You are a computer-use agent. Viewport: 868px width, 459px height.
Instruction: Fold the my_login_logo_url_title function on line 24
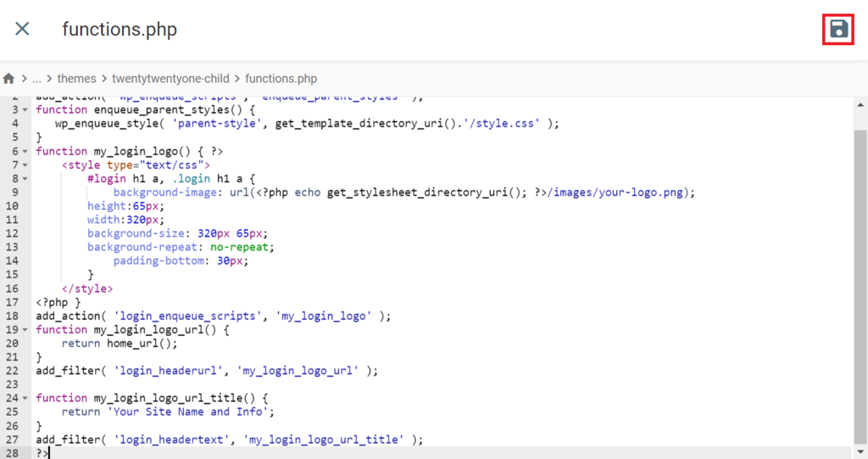click(x=25, y=398)
